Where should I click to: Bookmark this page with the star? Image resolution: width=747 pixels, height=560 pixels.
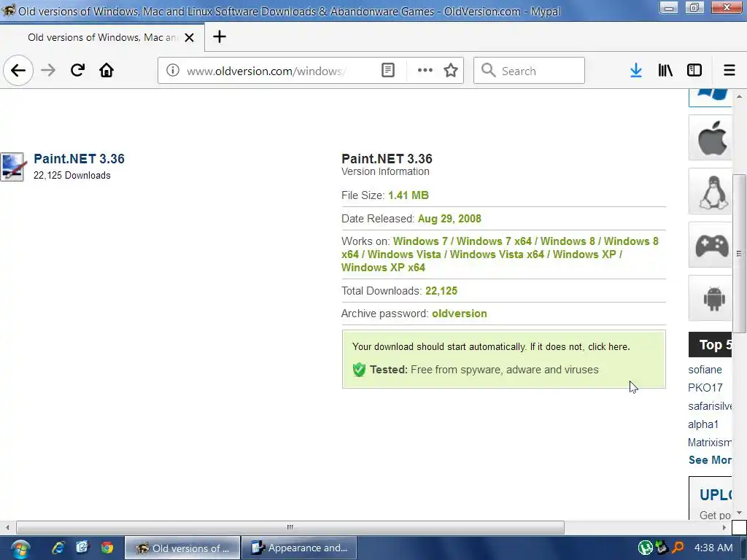pyautogui.click(x=451, y=71)
